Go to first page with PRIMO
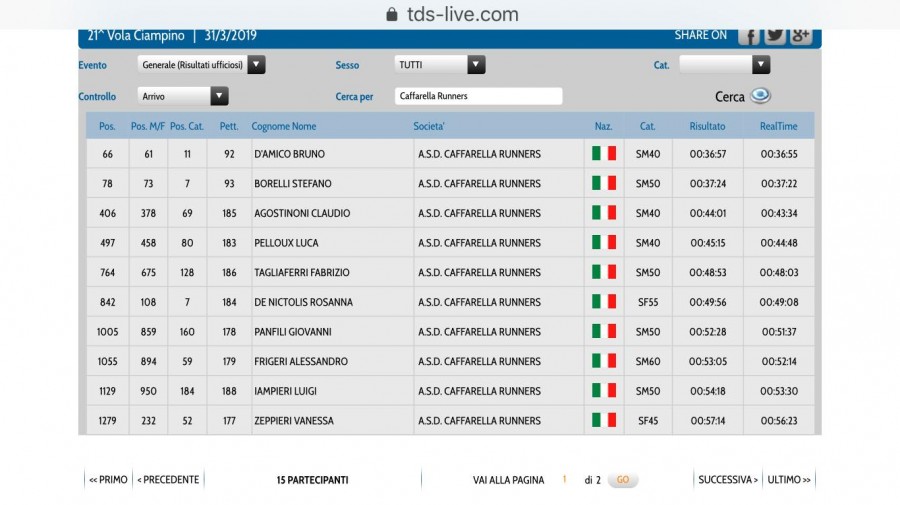 click(108, 480)
